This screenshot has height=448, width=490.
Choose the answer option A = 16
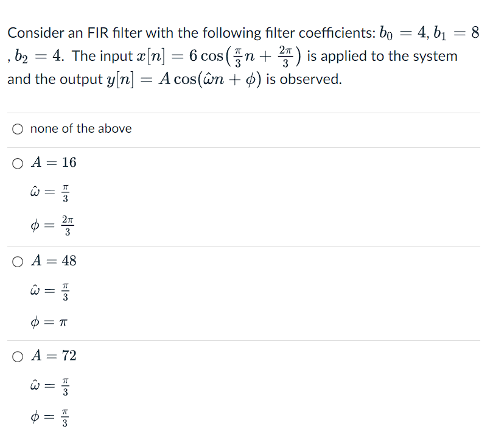point(18,162)
